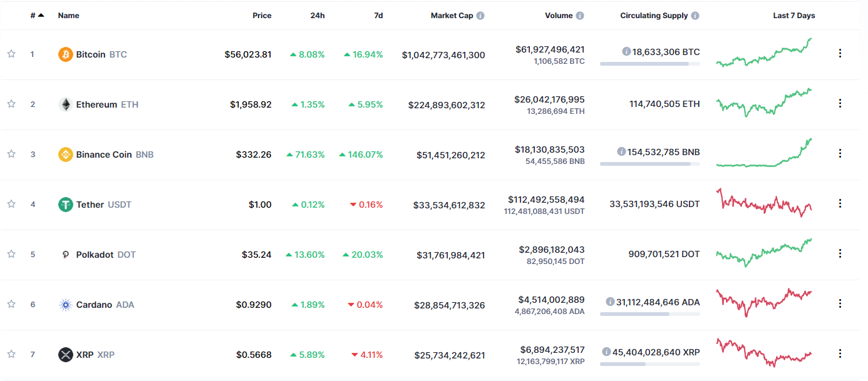Open the Bitcoin BTC coin page
Screen dimensions: 868x381
tap(101, 54)
